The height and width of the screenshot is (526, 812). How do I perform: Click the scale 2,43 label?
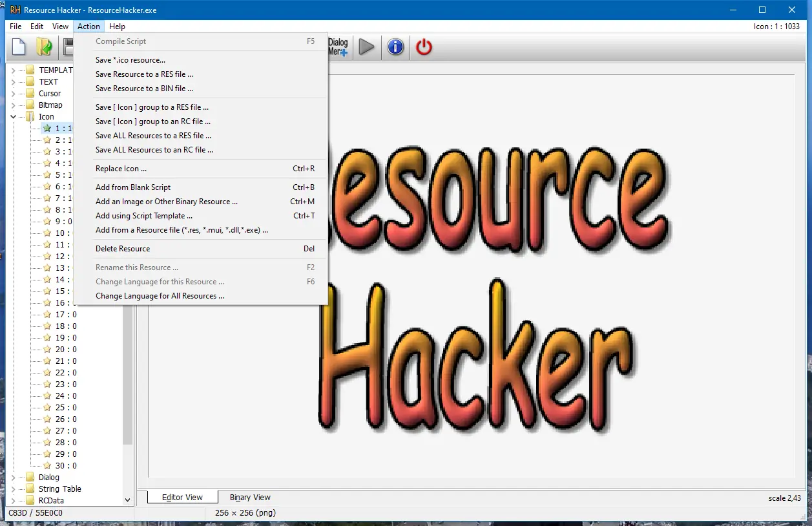click(x=785, y=498)
